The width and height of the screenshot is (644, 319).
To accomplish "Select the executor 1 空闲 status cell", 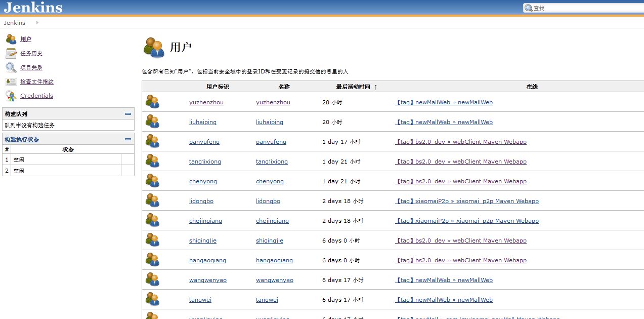I will [x=66, y=159].
